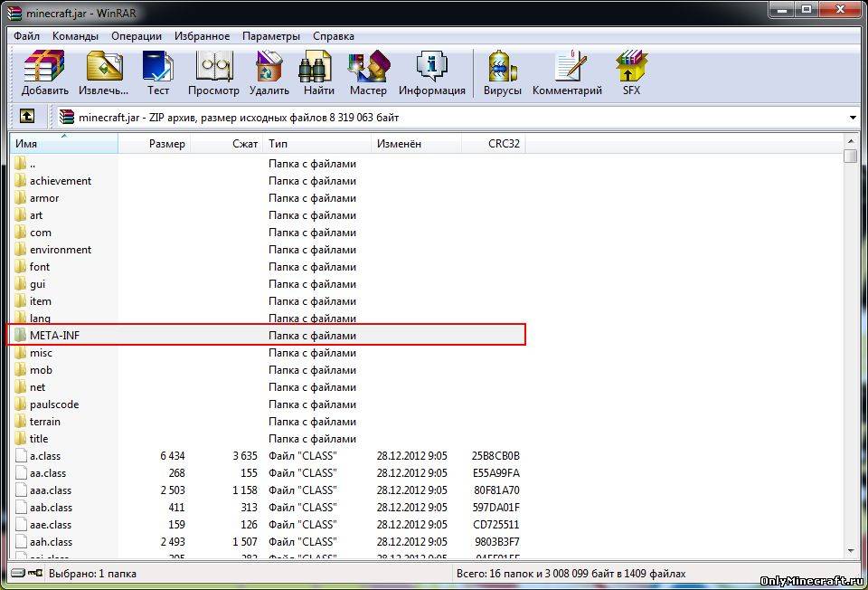Image resolution: width=868 pixels, height=590 pixels.
Task: Expand the archive path dropdown
Action: click(853, 118)
